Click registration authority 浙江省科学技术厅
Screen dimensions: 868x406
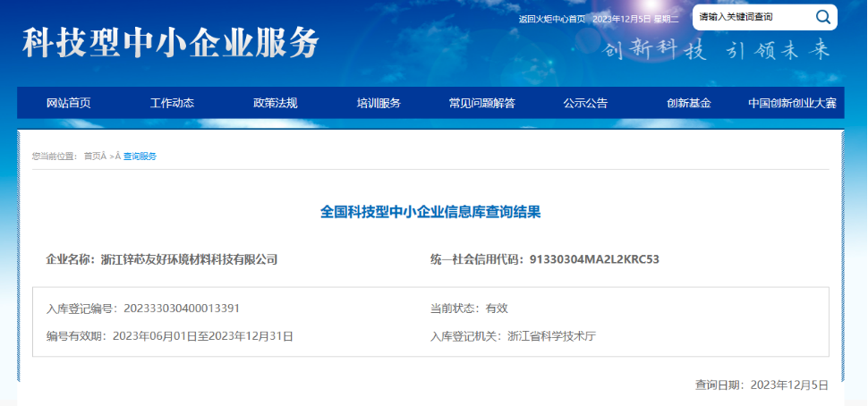[551, 335]
